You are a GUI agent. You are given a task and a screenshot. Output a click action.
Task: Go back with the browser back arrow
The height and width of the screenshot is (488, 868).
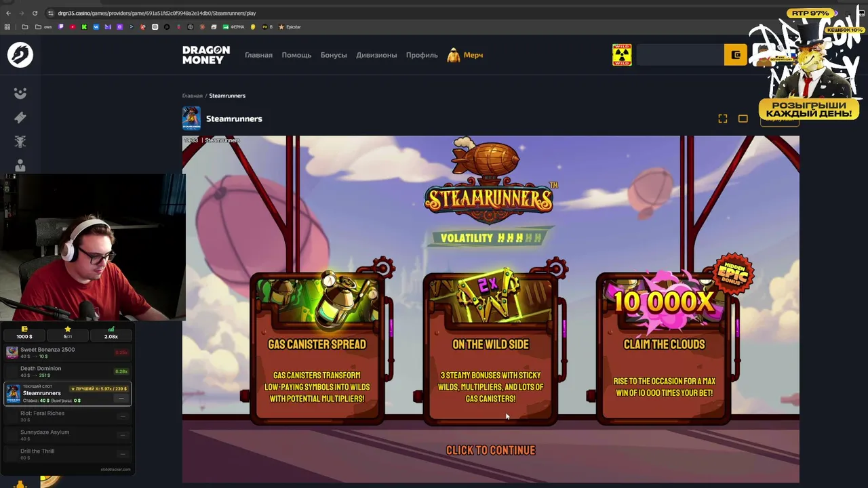[8, 13]
